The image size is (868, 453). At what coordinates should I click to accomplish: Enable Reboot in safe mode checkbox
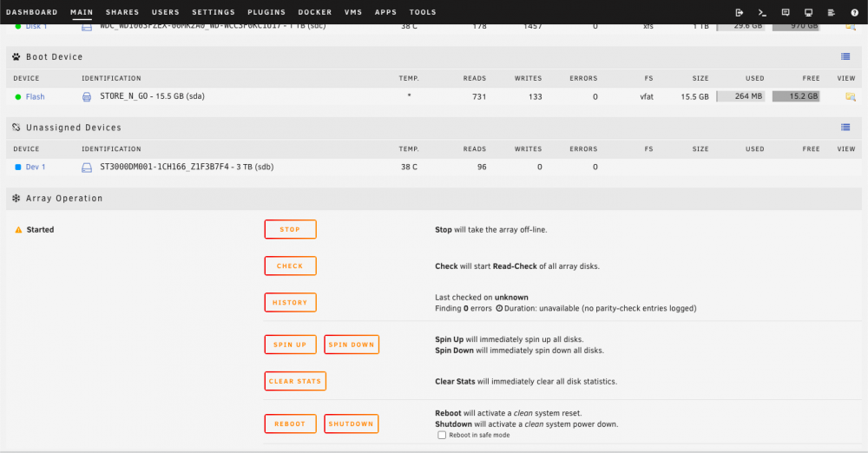[x=442, y=436]
